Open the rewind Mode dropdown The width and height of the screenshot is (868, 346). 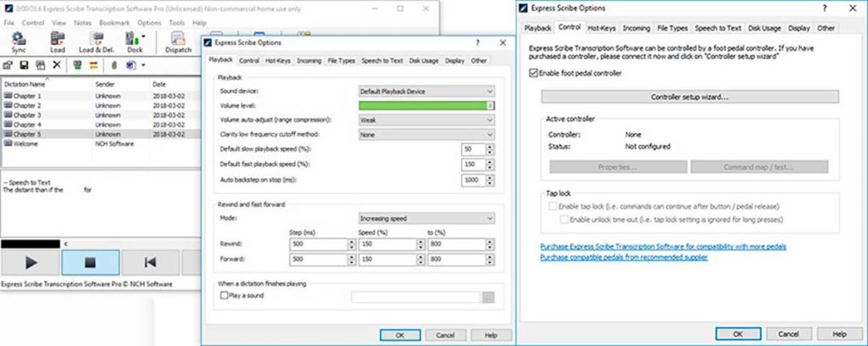tap(426, 218)
